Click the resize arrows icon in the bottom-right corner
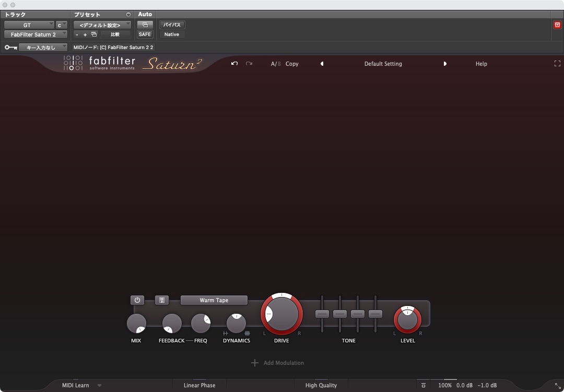Viewport: 564px width, 392px height. point(558,386)
